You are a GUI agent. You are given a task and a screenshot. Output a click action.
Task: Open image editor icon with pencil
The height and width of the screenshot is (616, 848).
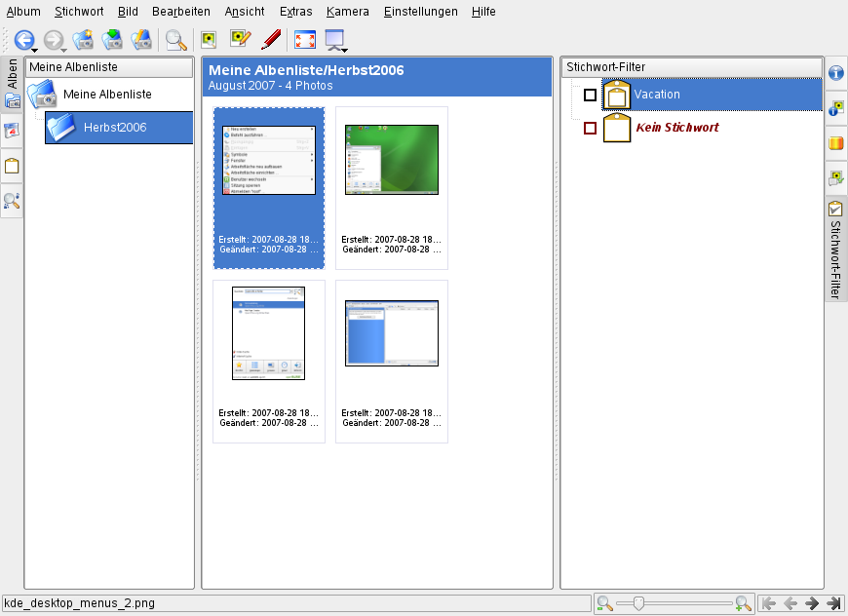coord(240,39)
